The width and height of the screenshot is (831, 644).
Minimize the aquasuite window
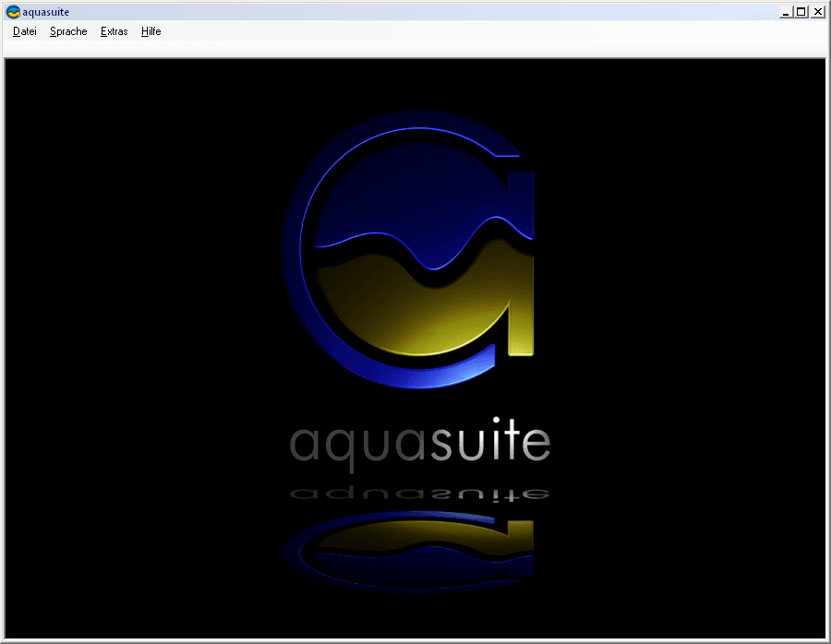click(x=786, y=12)
